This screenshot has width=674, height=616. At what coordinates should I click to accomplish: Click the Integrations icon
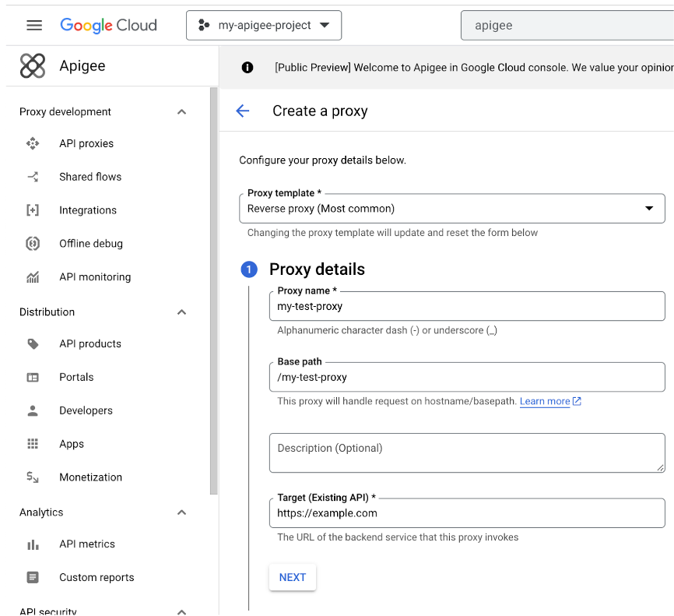click(x=32, y=209)
